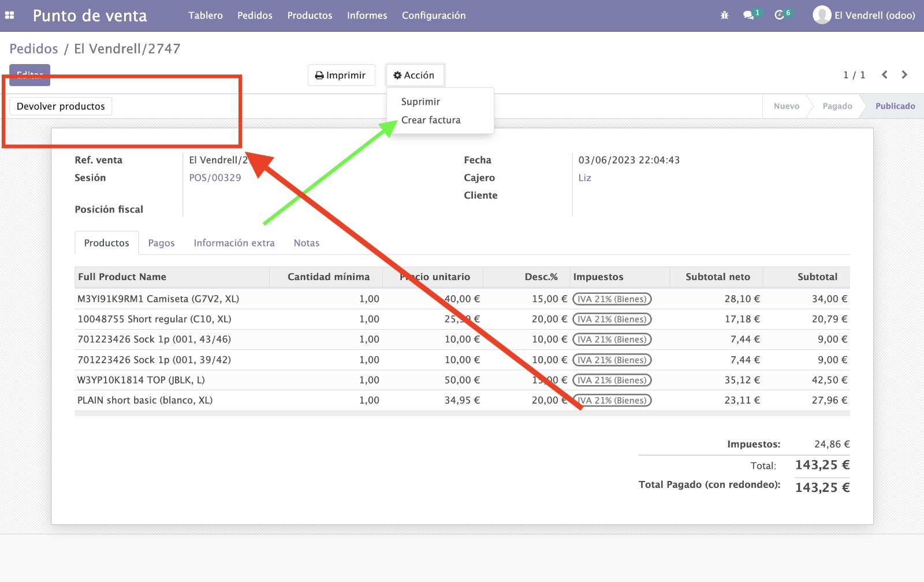Screen dimensions: 924x582
Task: Click the Pedidos breadcrumb link
Action: click(x=33, y=49)
